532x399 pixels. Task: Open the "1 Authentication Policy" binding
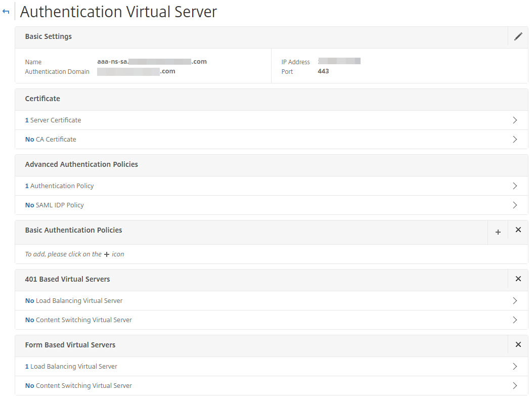pyautogui.click(x=60, y=186)
